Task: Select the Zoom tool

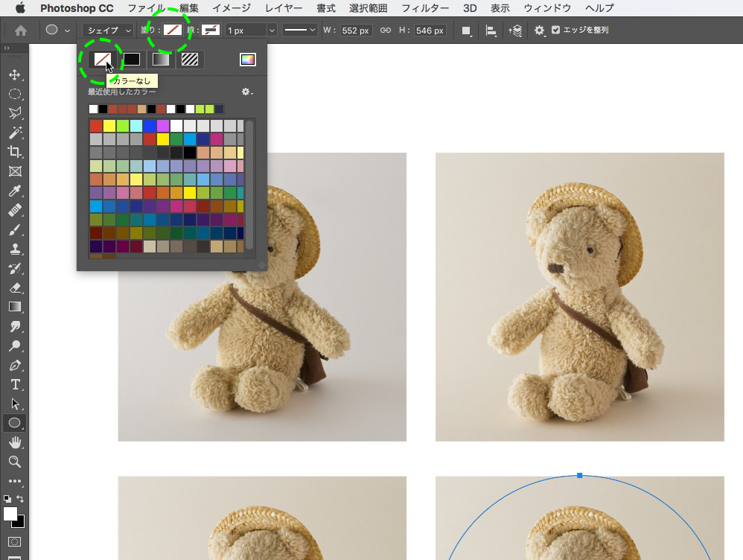Action: point(14,462)
